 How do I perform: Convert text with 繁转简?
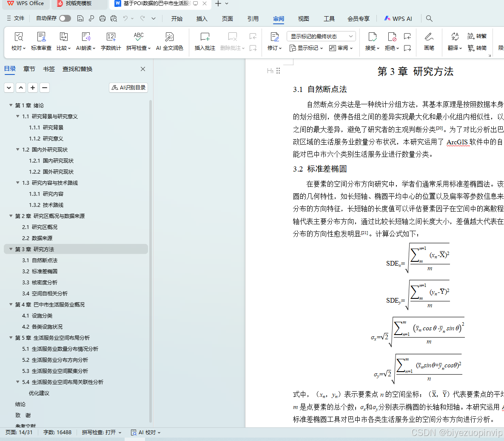[x=477, y=48]
